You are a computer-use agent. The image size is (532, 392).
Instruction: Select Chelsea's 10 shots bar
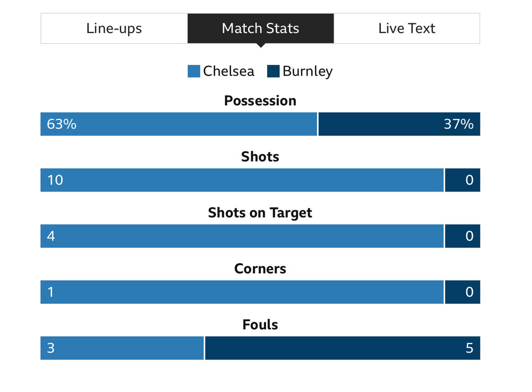(242, 180)
